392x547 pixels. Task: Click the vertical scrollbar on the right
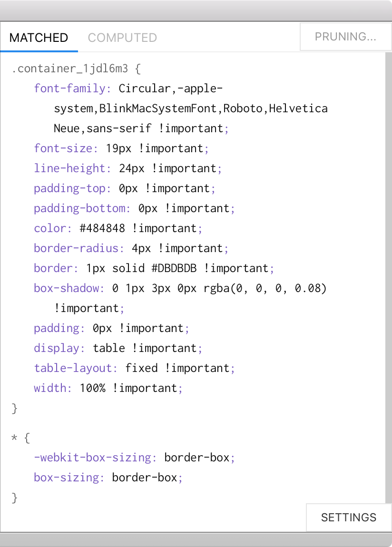click(x=388, y=277)
